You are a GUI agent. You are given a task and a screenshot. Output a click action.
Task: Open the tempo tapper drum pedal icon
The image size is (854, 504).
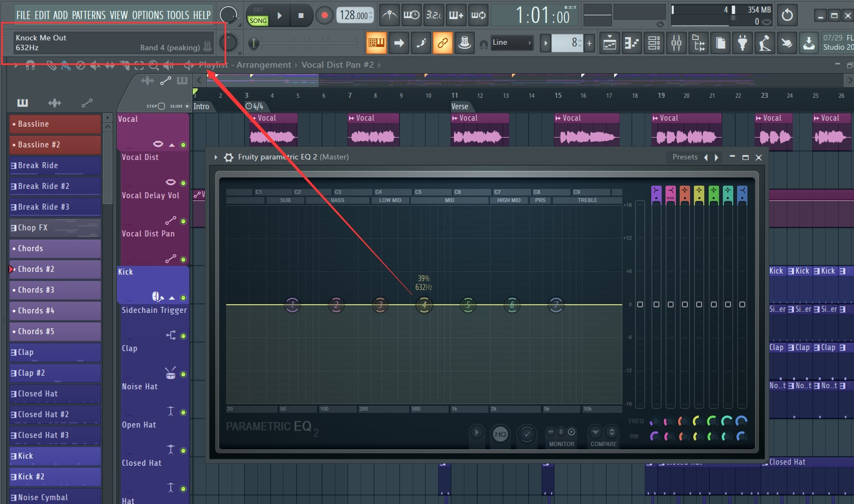click(x=765, y=43)
